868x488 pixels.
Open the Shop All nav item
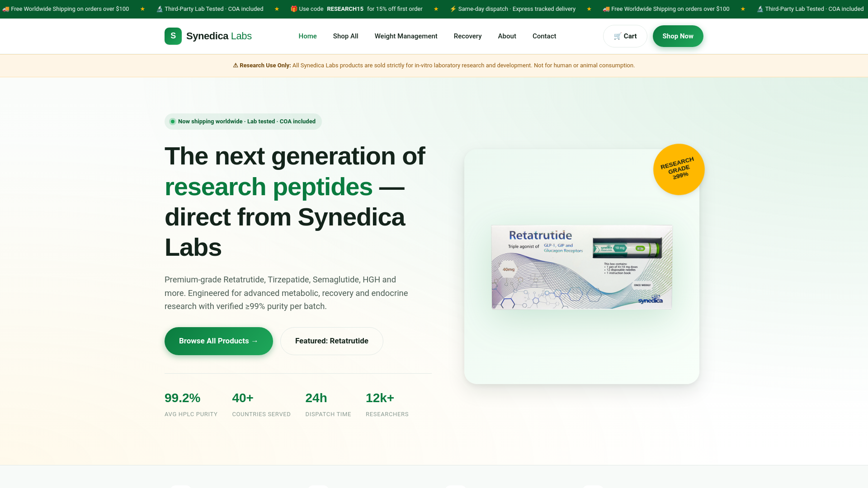(345, 36)
